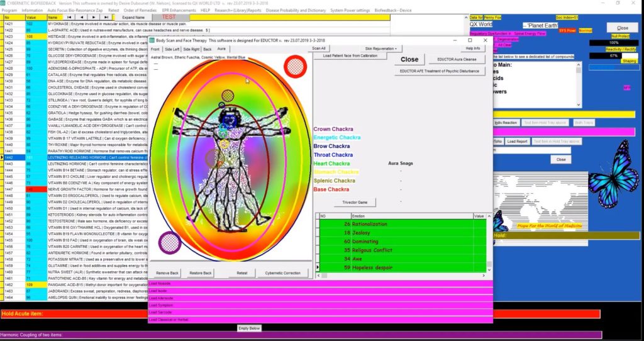644x341 pixels.
Task: Switch to the Front tab
Action: pos(155,49)
